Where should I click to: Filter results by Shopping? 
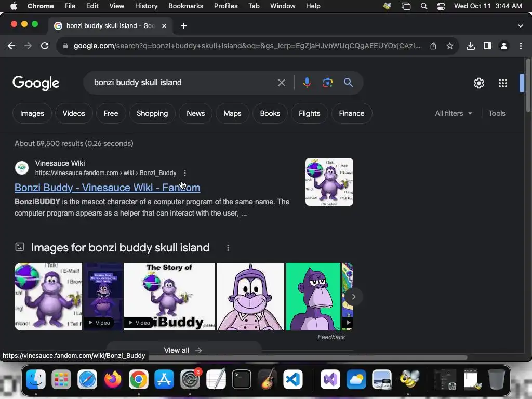click(152, 113)
